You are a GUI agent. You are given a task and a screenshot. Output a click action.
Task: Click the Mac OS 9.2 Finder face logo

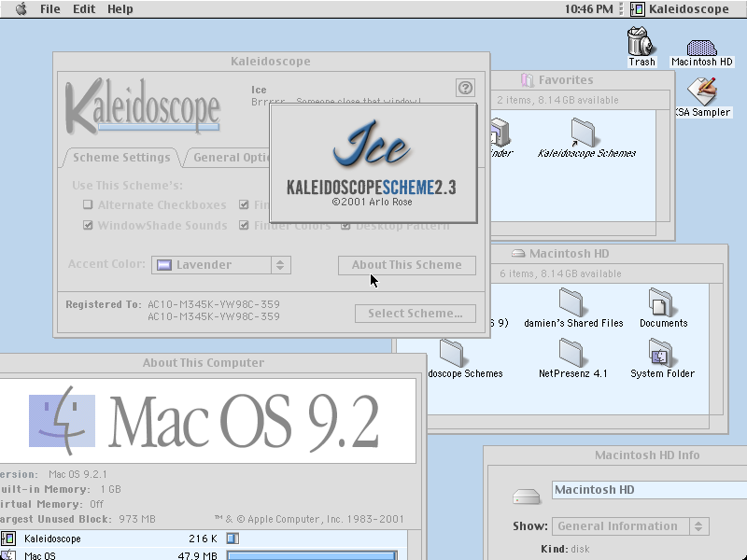62,421
